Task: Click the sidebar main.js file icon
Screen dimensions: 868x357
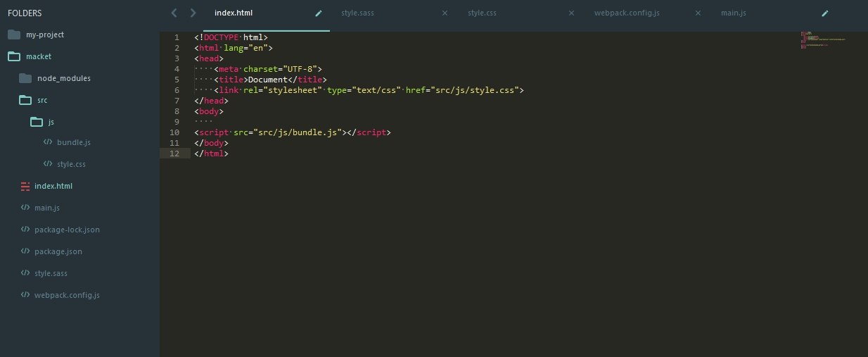Action: point(25,208)
